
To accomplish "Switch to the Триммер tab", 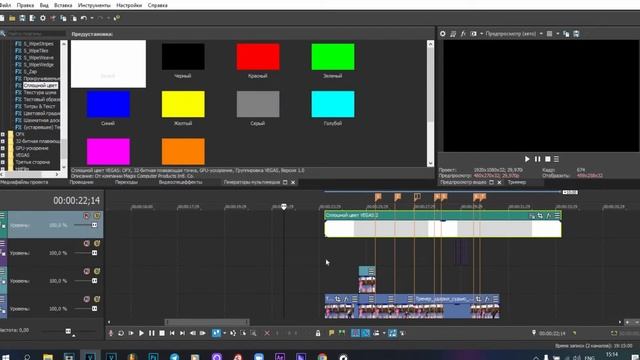I will click(517, 182).
